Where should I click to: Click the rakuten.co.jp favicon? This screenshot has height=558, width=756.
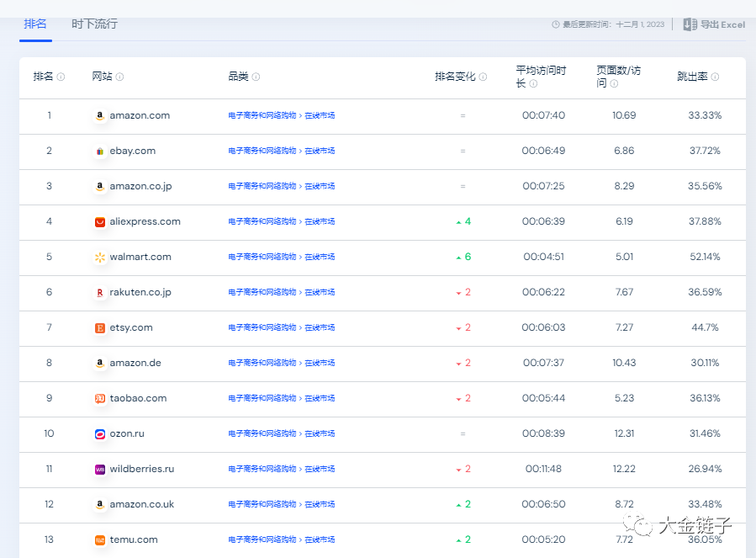coord(100,293)
